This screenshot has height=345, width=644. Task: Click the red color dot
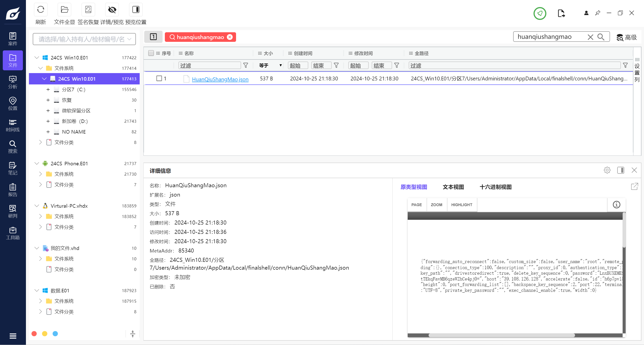34,334
